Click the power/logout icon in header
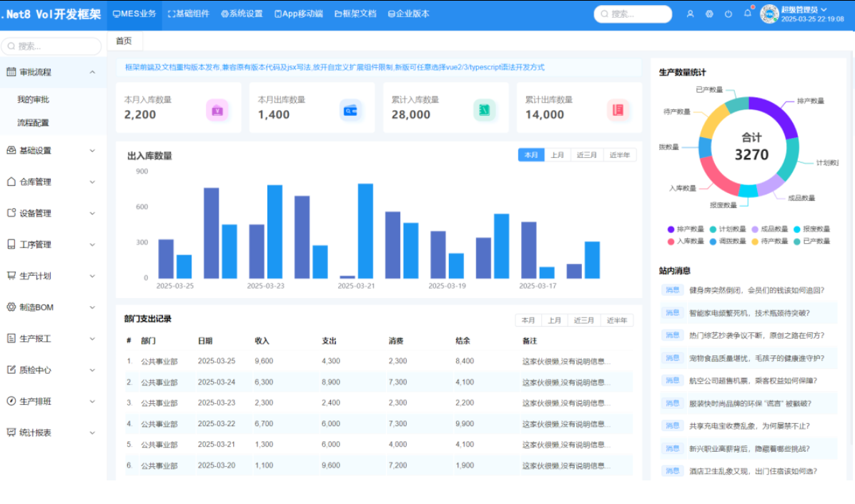Image resolution: width=855 pixels, height=504 pixels. point(728,14)
